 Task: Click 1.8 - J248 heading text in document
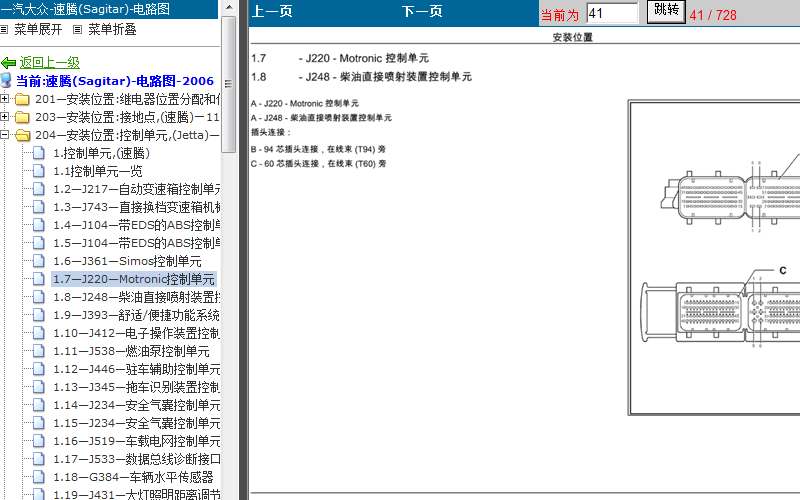(361, 77)
